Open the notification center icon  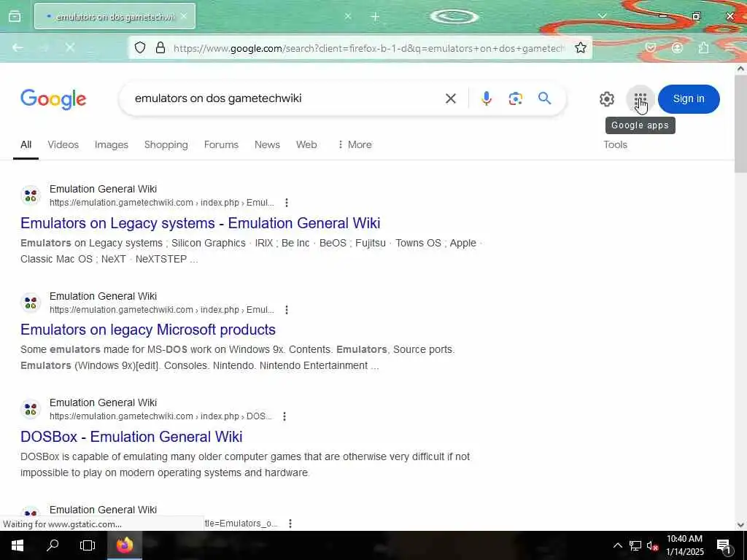coord(724,545)
